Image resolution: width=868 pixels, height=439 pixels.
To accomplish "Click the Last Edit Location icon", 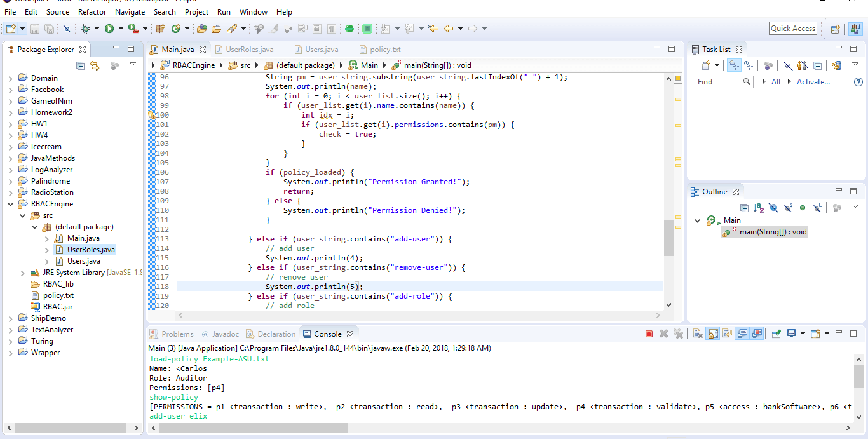I will [433, 29].
